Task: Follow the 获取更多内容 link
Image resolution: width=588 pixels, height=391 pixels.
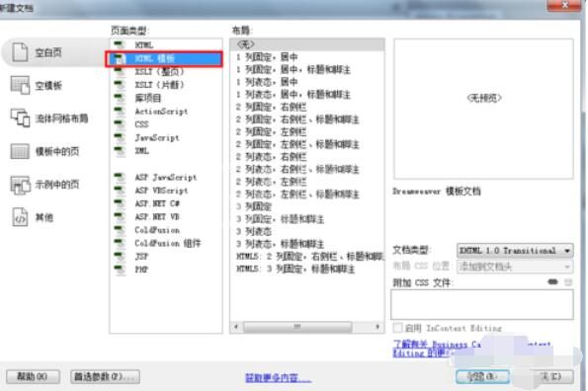Action: point(278,377)
